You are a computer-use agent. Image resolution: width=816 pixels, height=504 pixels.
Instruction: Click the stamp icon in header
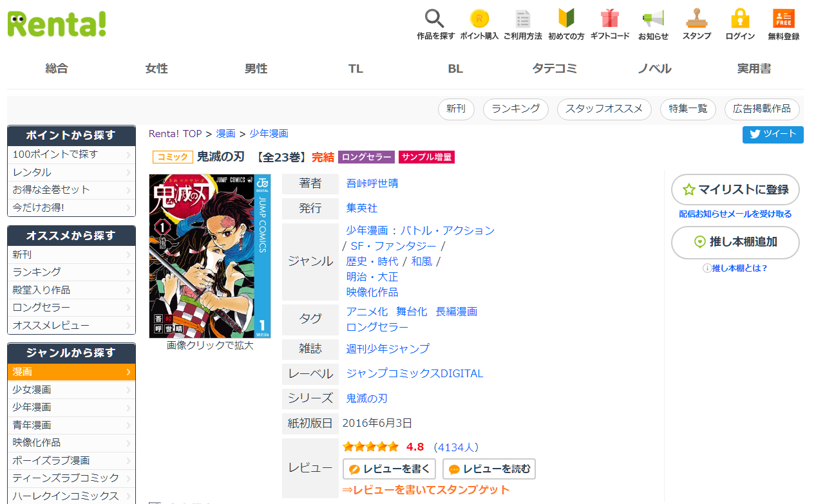(696, 19)
